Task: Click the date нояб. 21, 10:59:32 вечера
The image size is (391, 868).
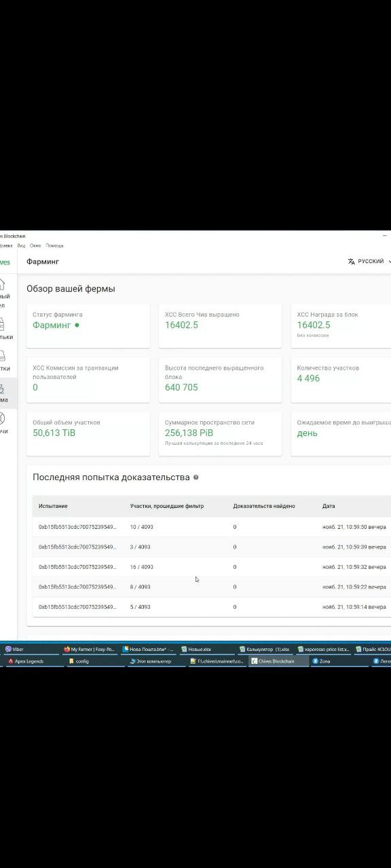Action: [x=354, y=567]
